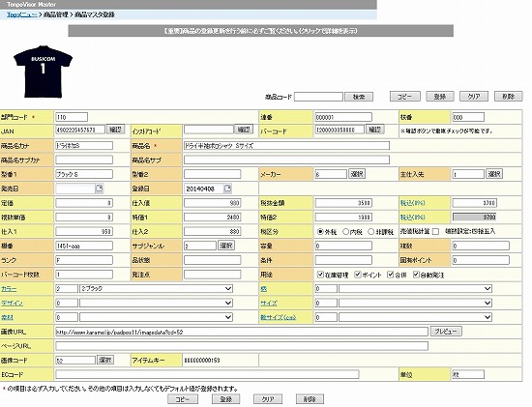The height and width of the screenshot is (407, 532).
Task: Toggle the 在庫管理 checkbox
Action: point(320,275)
